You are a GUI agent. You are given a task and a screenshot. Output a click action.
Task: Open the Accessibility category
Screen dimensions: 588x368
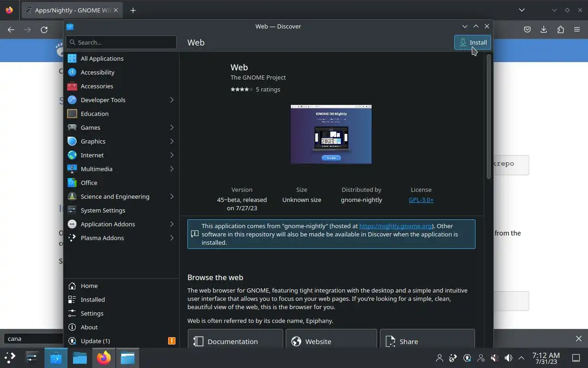tap(121, 72)
